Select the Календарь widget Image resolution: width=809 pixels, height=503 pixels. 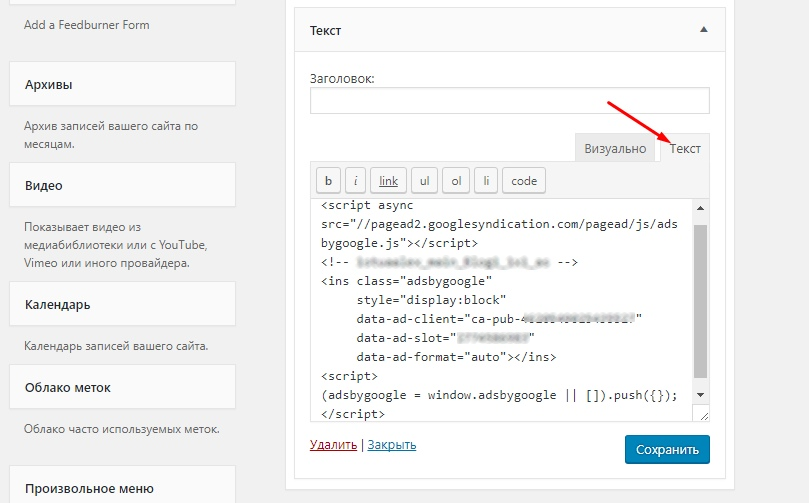tap(122, 304)
